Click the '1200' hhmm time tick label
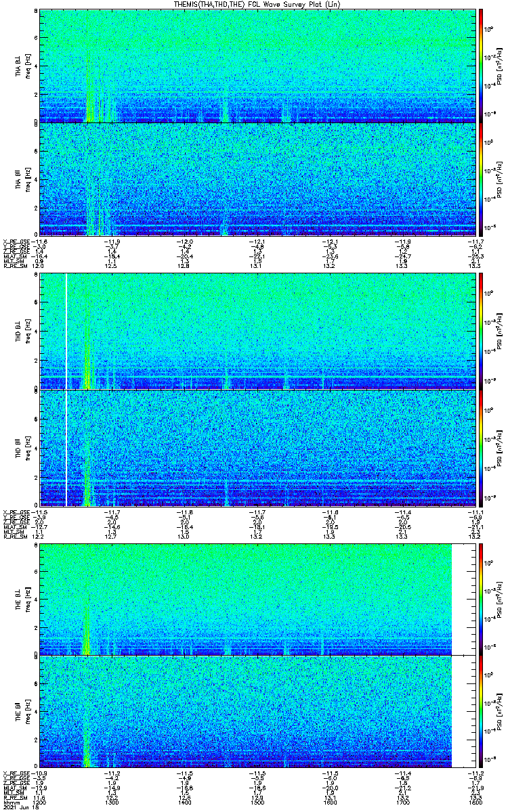The height and width of the screenshot is (812, 508). [41, 803]
